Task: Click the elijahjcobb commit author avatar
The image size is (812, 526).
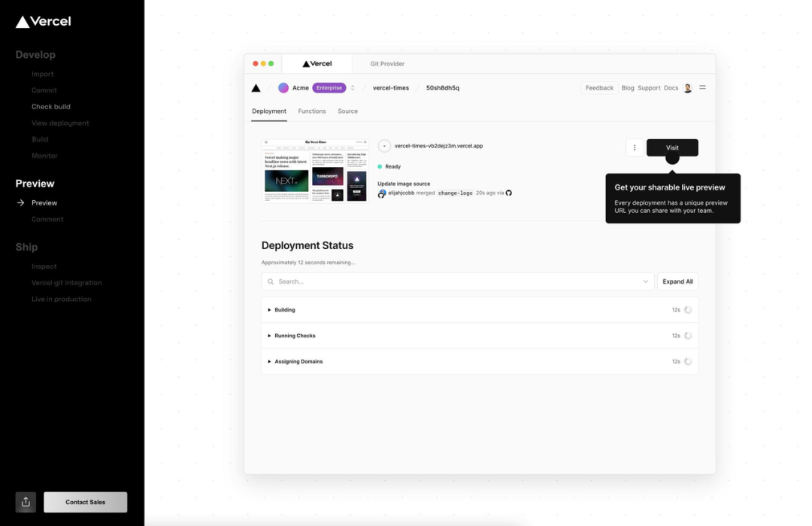Action: [382, 194]
